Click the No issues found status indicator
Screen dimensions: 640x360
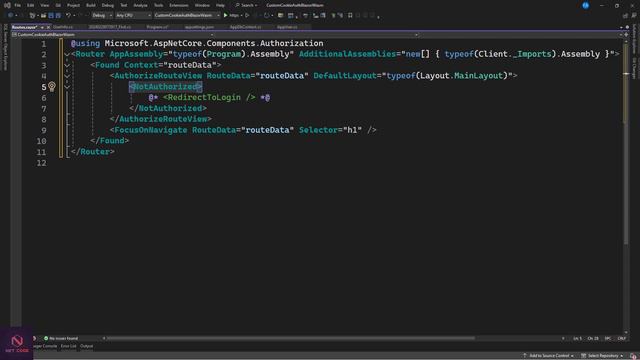(61, 338)
